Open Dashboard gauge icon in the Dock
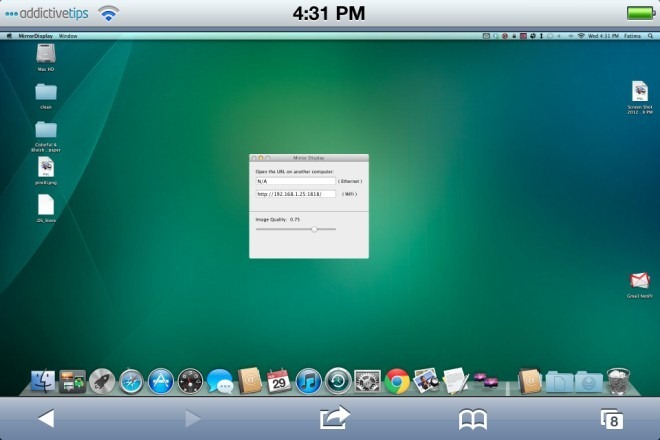The image size is (660, 440). point(190,381)
